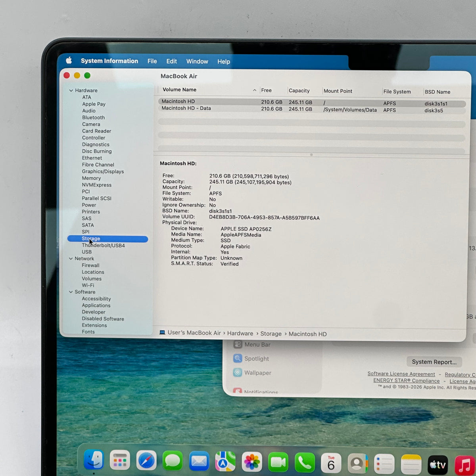
Task: Collapse the Network section
Action: (x=71, y=259)
